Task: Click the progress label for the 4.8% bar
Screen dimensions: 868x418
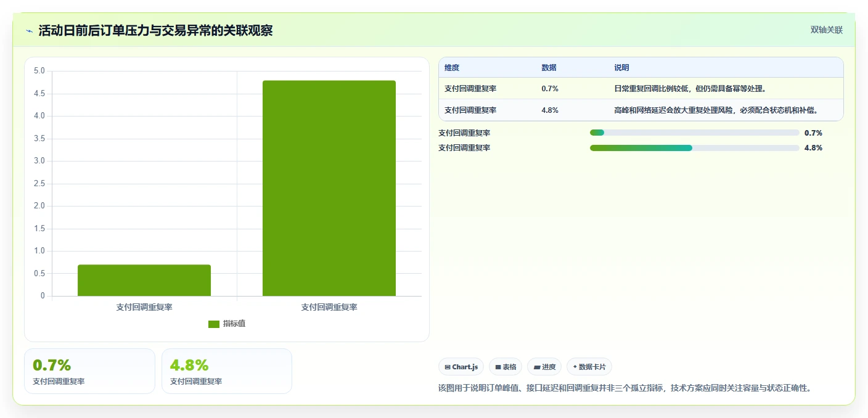Action: tap(464, 148)
